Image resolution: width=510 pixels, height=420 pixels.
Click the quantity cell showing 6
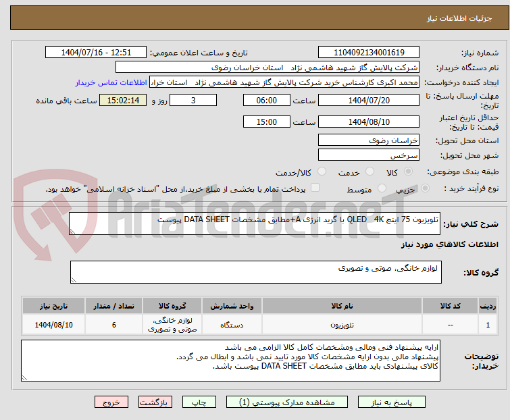114,324
